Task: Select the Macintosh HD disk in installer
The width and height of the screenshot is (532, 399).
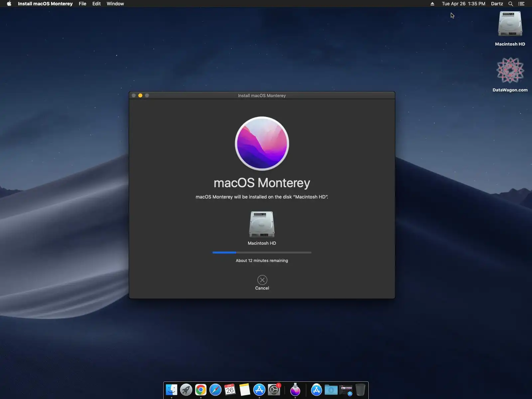Action: point(262,224)
